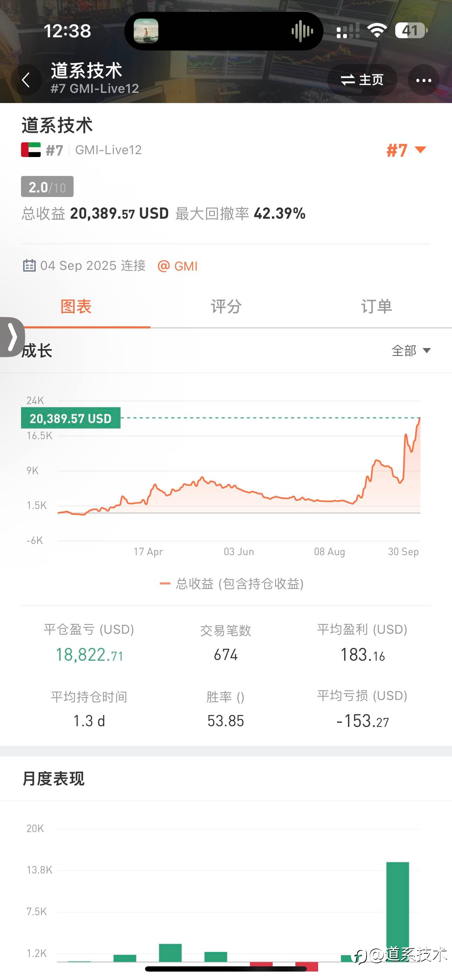Toggle the 总收益 chart legend series
The width and height of the screenshot is (452, 980).
[232, 584]
